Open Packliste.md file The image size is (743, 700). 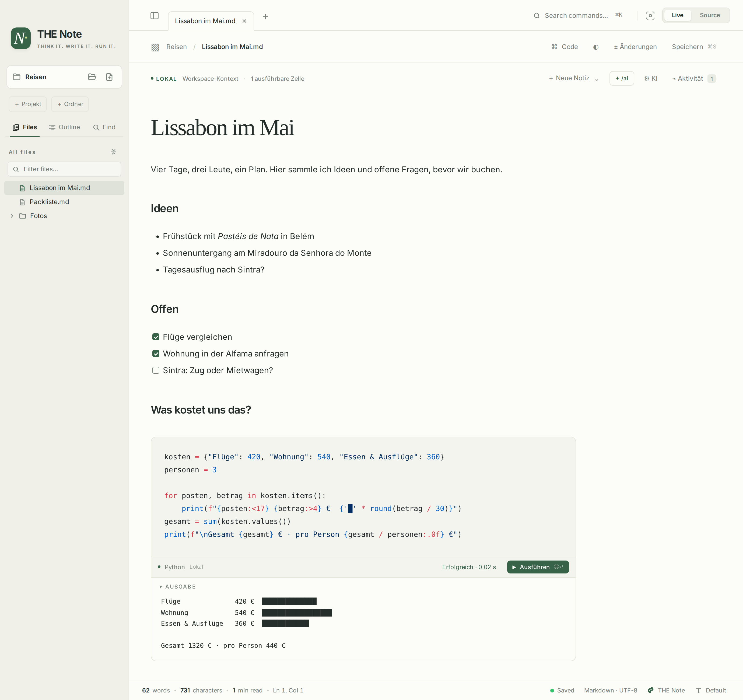[x=64, y=202]
